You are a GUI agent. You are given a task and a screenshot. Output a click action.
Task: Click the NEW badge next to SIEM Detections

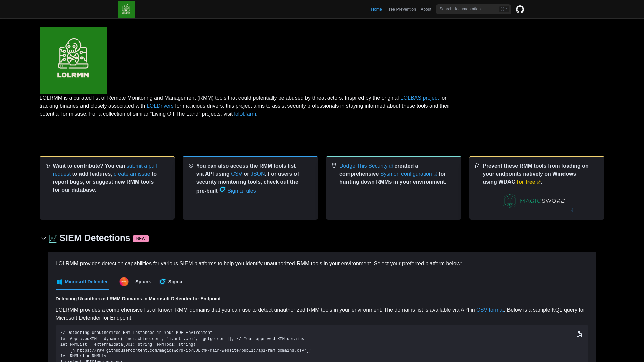point(141,239)
